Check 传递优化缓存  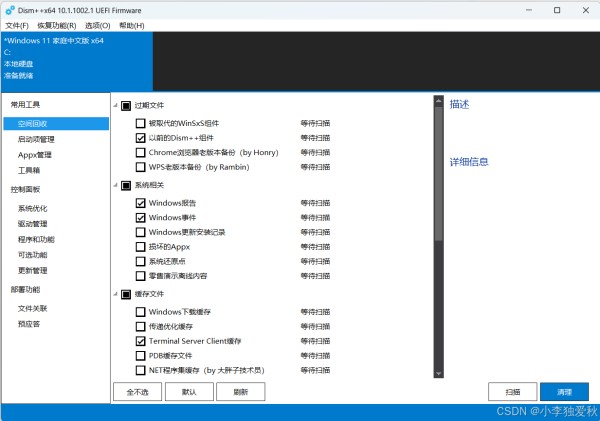click(140, 326)
